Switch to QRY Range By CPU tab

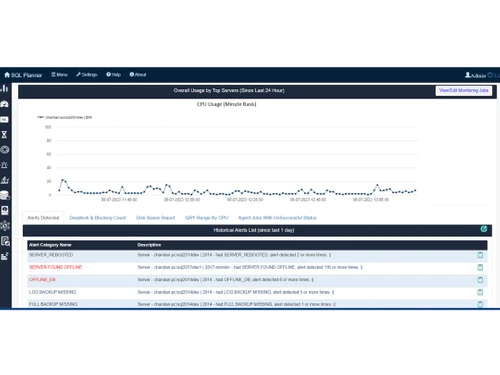tap(207, 218)
